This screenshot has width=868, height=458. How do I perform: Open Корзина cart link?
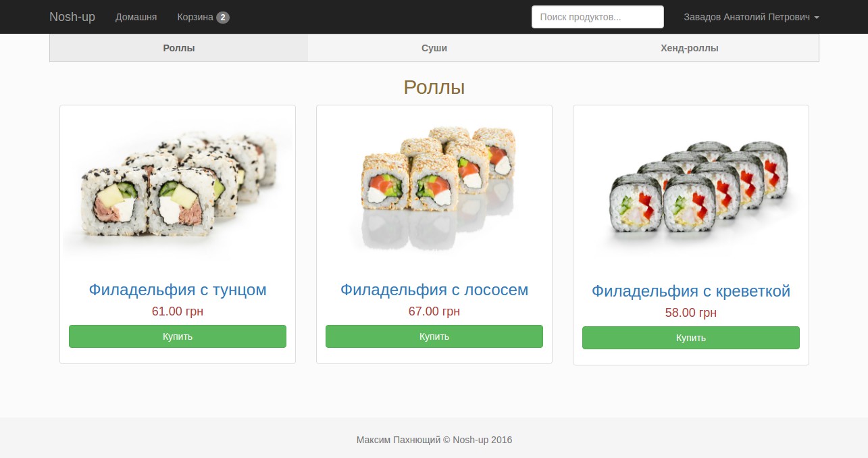(x=203, y=17)
